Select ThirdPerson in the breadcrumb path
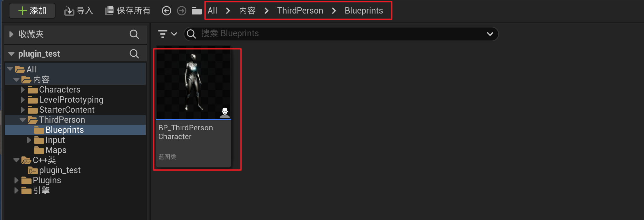 click(x=300, y=11)
